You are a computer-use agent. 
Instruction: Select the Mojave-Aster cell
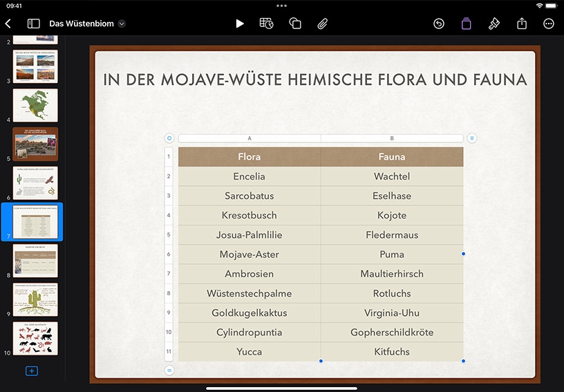pos(250,254)
